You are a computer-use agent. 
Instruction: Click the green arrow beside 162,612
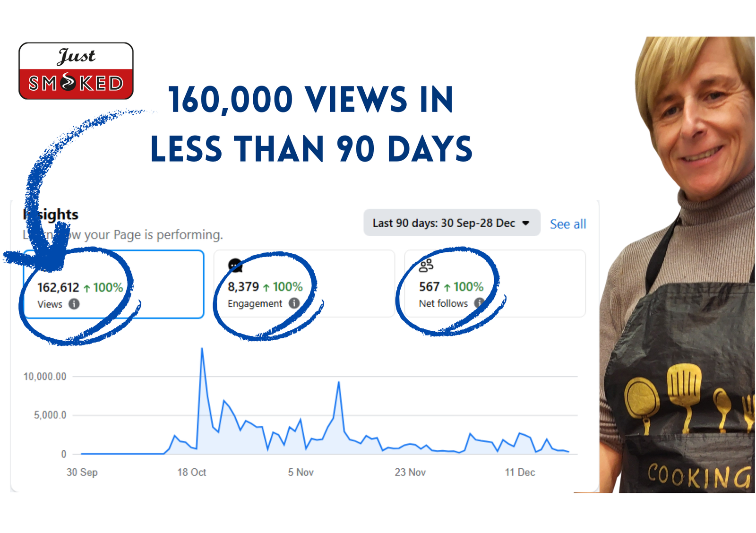point(87,288)
